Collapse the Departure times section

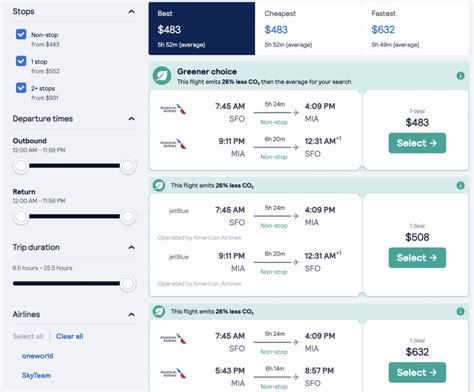[132, 119]
